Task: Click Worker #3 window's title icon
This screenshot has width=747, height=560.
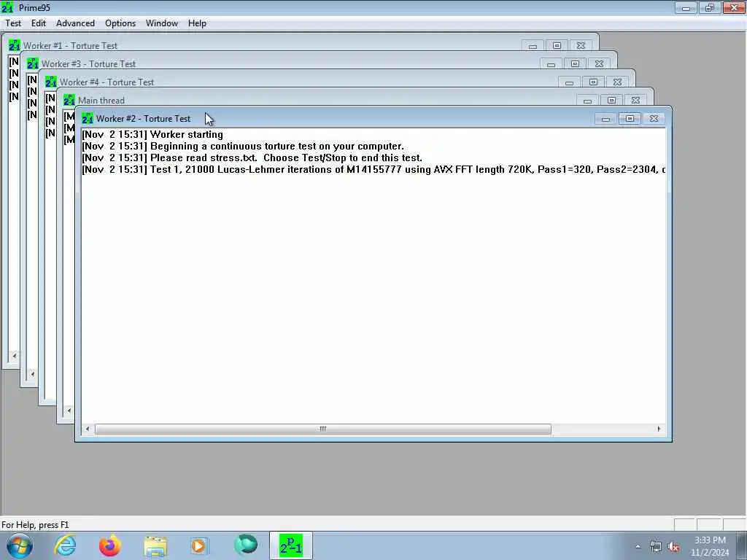Action: click(x=33, y=64)
